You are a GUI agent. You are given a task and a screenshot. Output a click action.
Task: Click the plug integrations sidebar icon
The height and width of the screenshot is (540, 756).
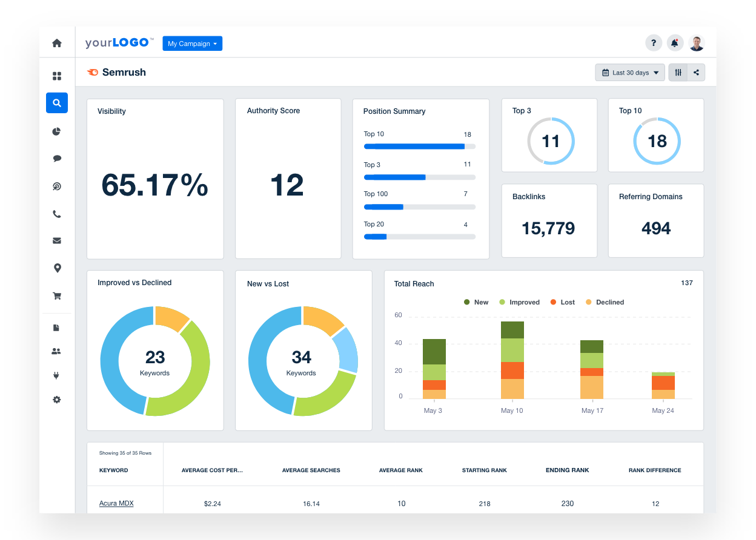(x=57, y=375)
